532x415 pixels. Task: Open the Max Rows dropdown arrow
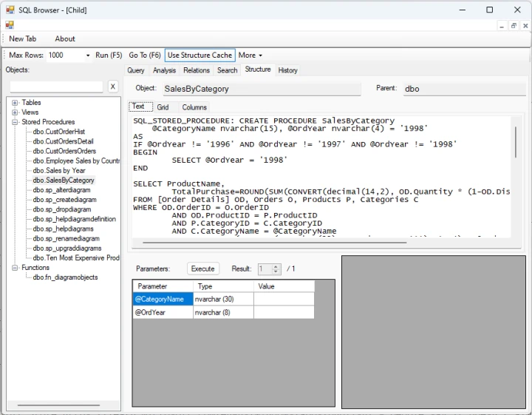click(x=88, y=55)
